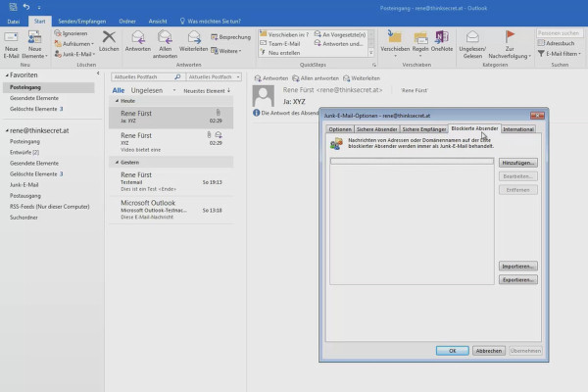Open the E-Mail filtern dropdown
Screen dimensions: 588x392
tap(560, 54)
